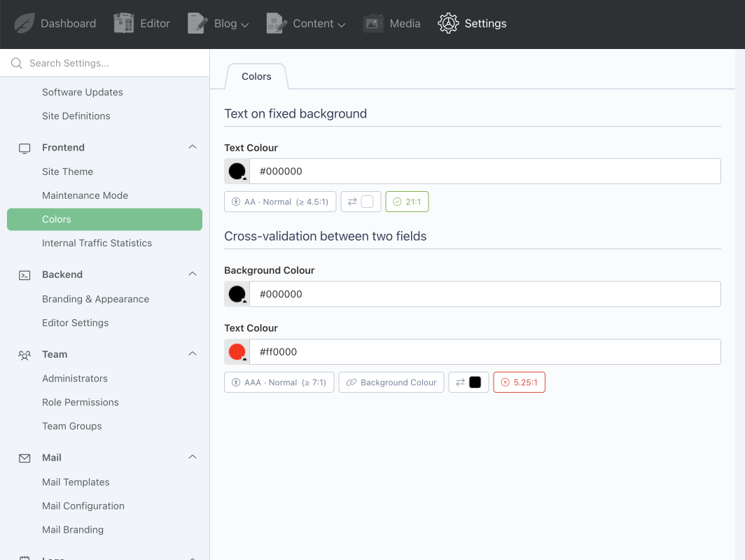Click the Frontend monitor icon

(x=25, y=148)
